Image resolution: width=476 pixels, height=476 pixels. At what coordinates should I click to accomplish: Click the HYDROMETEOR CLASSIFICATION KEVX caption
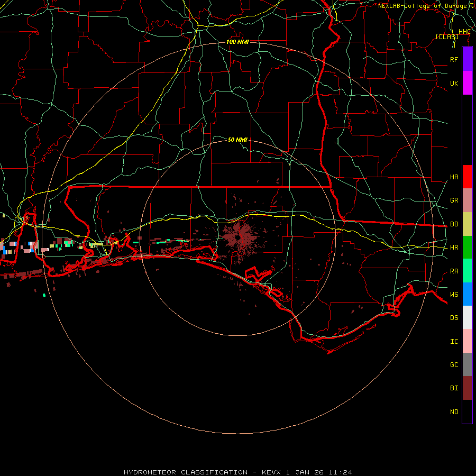(x=237, y=472)
